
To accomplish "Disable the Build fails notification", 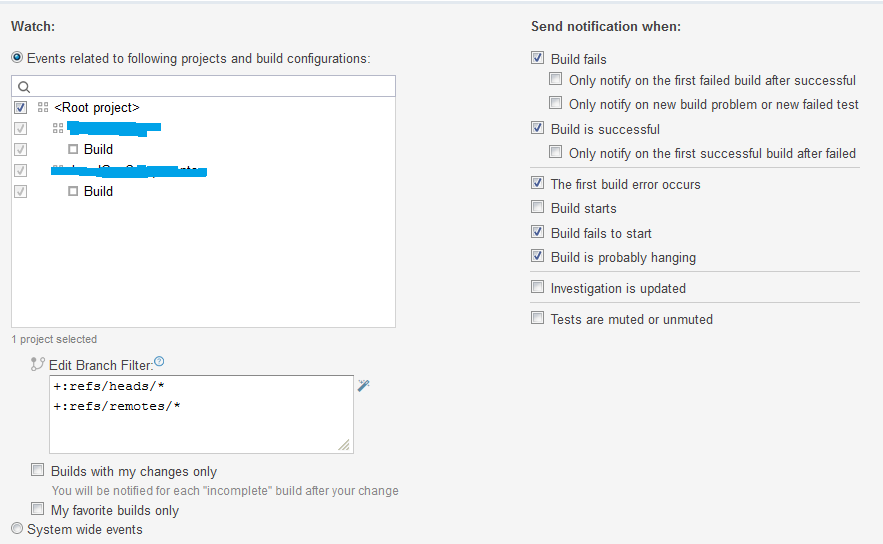I will point(538,58).
